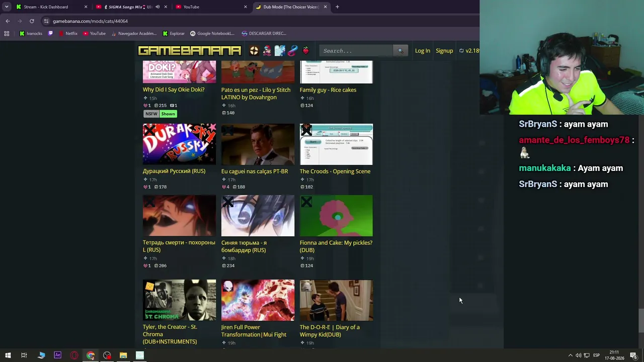The width and height of the screenshot is (644, 362).
Task: Open the Friday Night Funkin' game icon
Action: click(x=267, y=51)
